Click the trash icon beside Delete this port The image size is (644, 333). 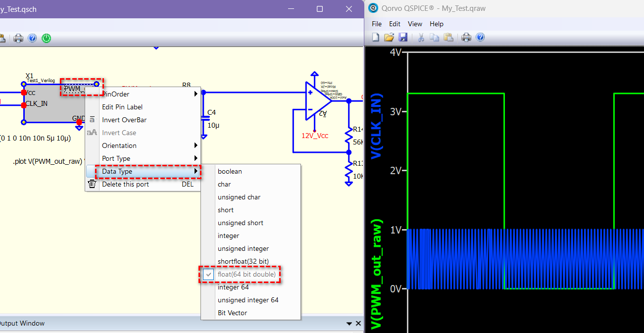click(x=92, y=184)
